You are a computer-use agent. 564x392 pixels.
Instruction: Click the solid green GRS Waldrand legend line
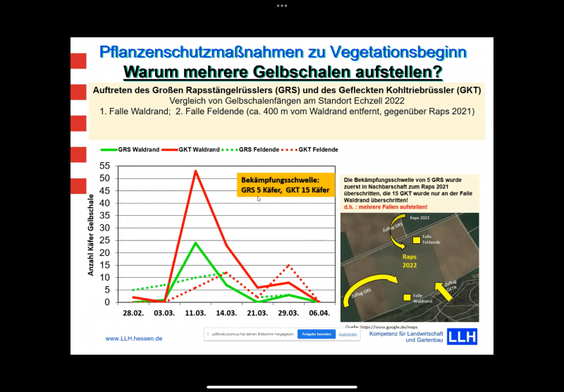(109, 149)
